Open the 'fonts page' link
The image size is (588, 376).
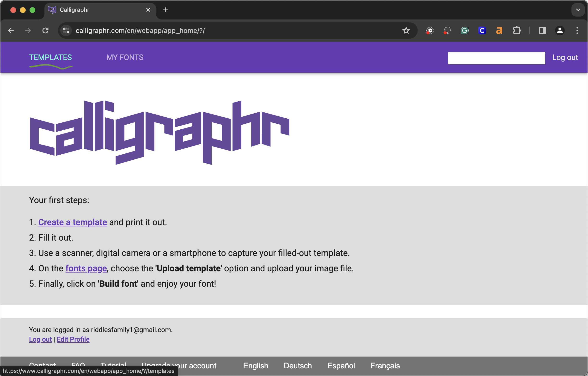click(x=86, y=268)
